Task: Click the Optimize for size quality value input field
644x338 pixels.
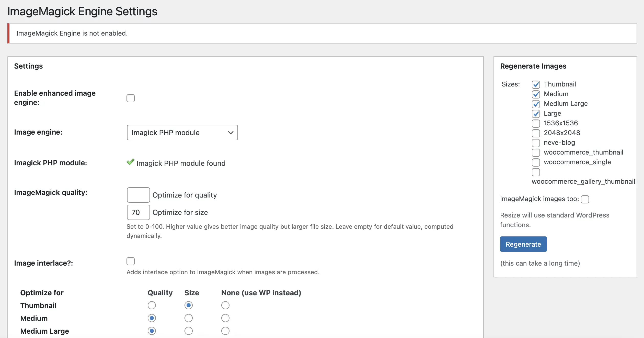Action: point(138,212)
